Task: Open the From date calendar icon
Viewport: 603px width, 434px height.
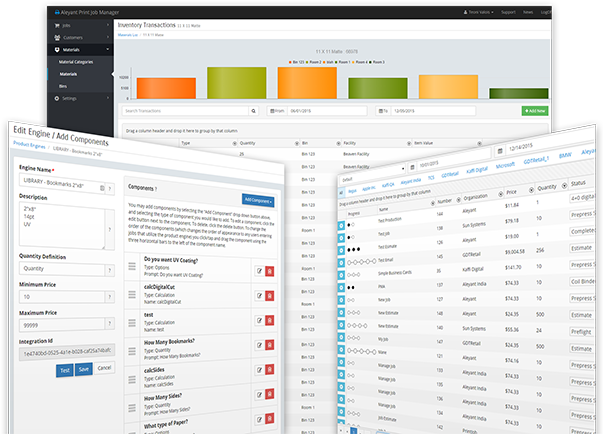Action: [272, 111]
